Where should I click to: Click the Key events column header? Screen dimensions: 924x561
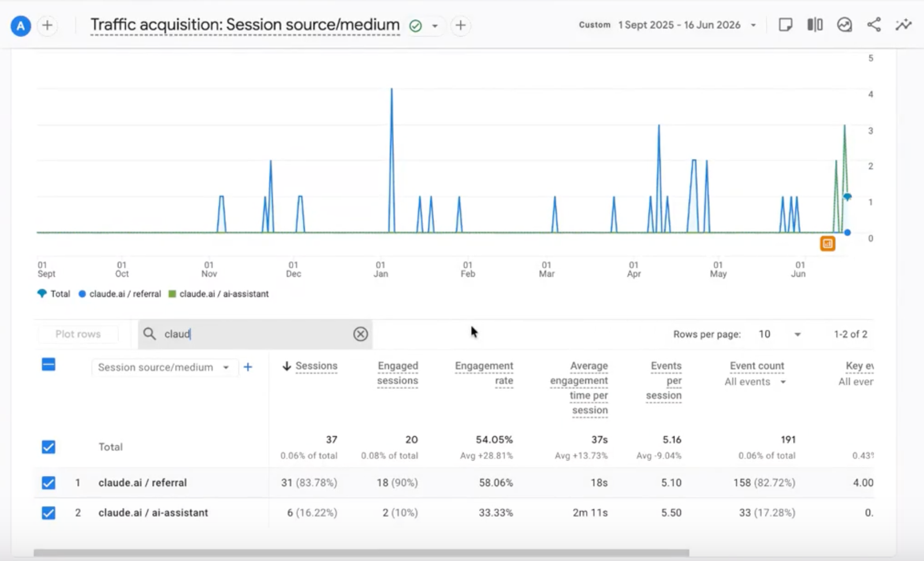(x=859, y=366)
